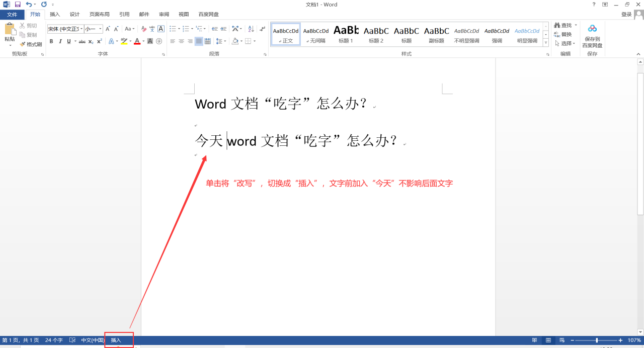Switch to the 百度网盘 tab
Screen dimensions: 644x348
point(208,15)
